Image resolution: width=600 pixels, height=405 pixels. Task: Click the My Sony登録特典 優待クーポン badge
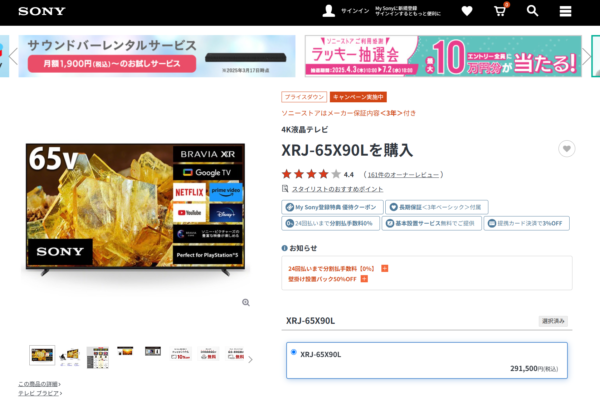click(332, 207)
